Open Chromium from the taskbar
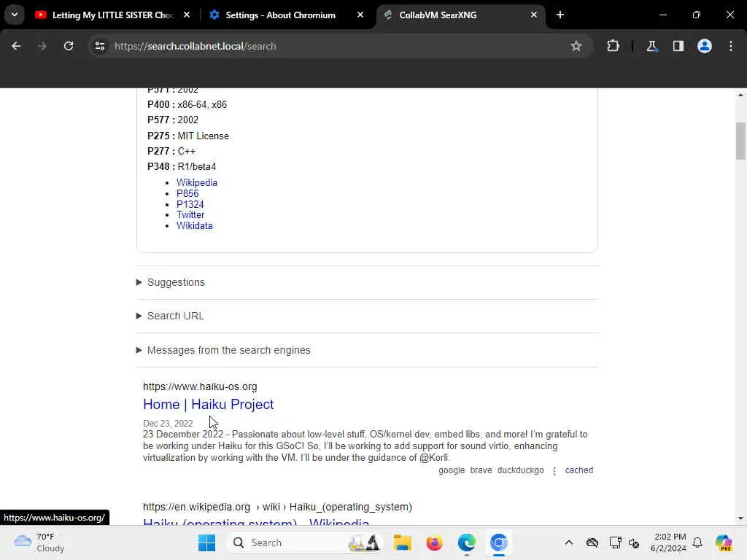 coord(498,542)
